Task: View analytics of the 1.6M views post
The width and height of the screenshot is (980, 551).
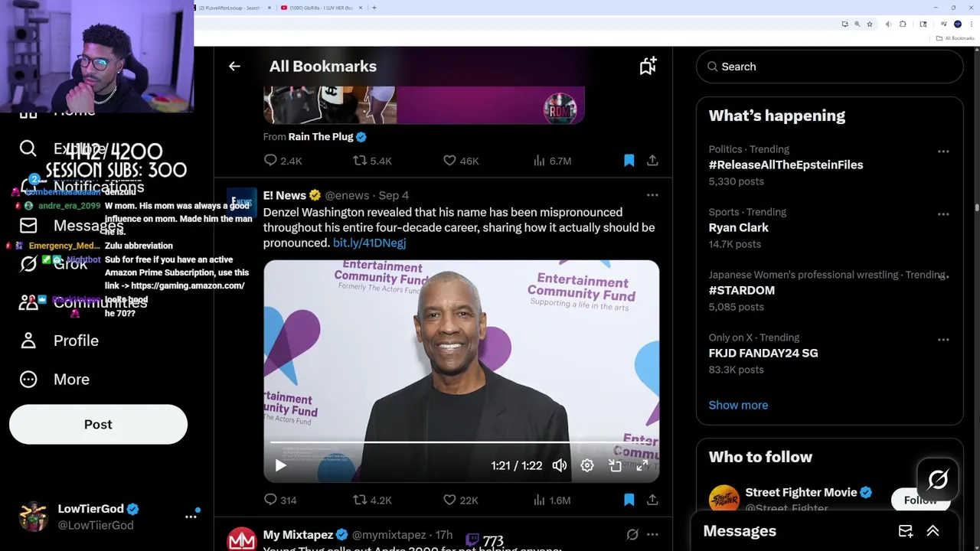Action: 551,500
